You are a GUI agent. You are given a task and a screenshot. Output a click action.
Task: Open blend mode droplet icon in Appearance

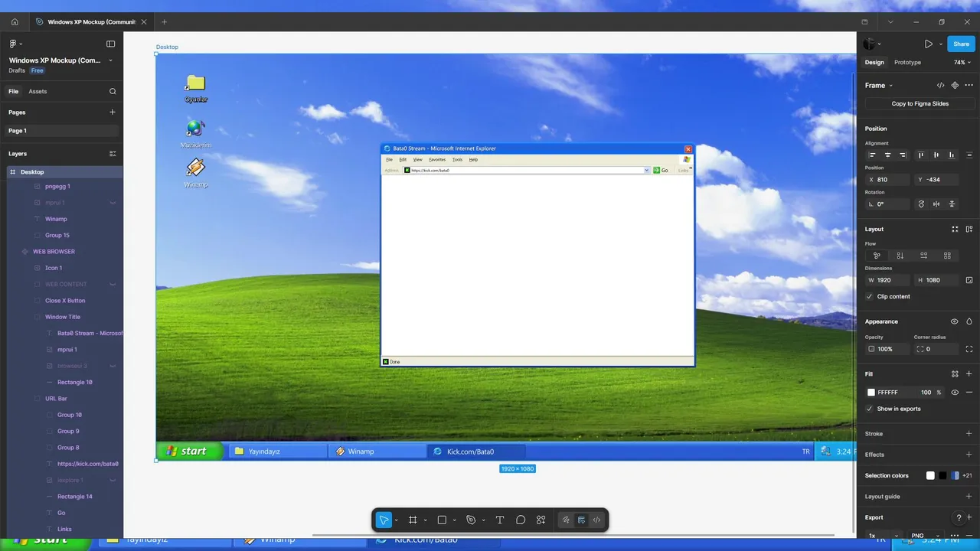click(969, 321)
